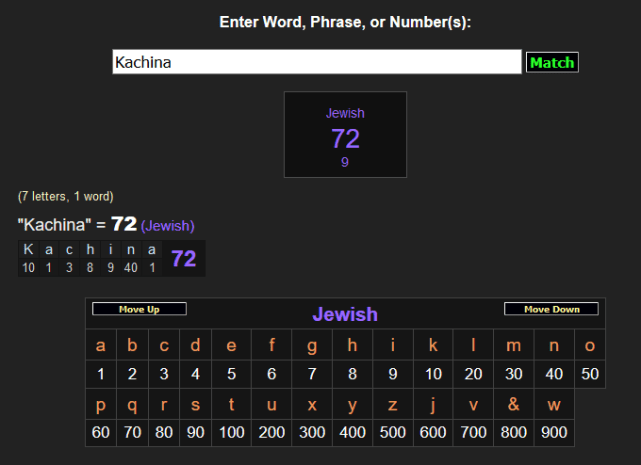The height and width of the screenshot is (465, 641).
Task: Click letter 'p' in the second cipher row
Action: click(x=100, y=404)
